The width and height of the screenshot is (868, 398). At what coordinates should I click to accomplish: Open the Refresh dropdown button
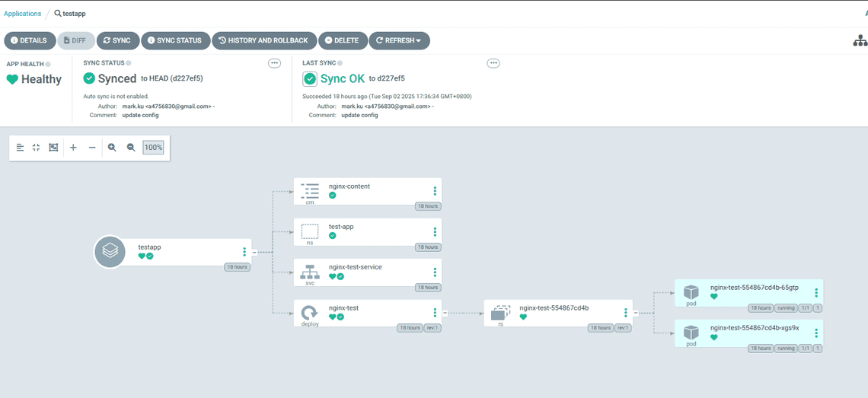coord(399,40)
